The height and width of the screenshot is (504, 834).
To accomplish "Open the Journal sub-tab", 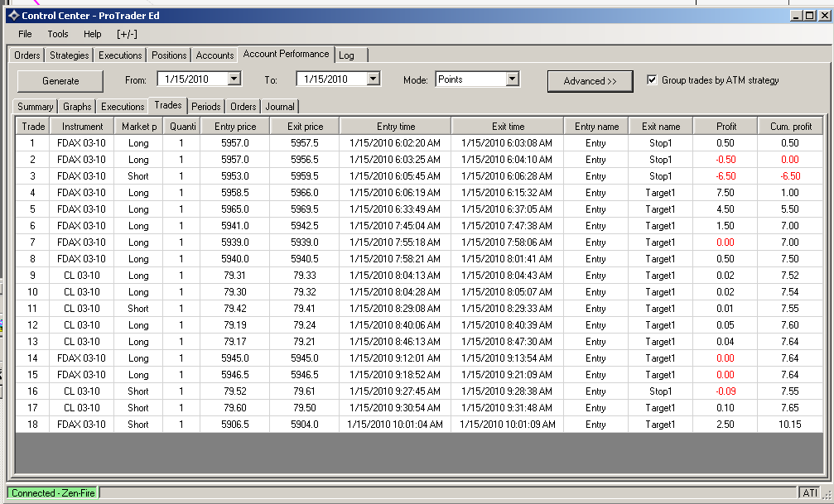I will point(280,107).
